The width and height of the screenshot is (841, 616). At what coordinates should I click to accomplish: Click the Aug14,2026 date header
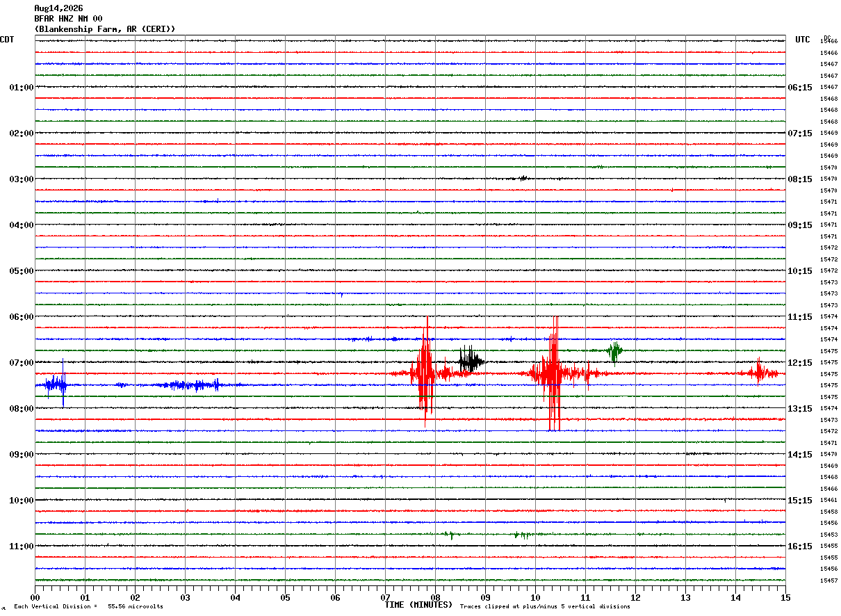(58, 8)
